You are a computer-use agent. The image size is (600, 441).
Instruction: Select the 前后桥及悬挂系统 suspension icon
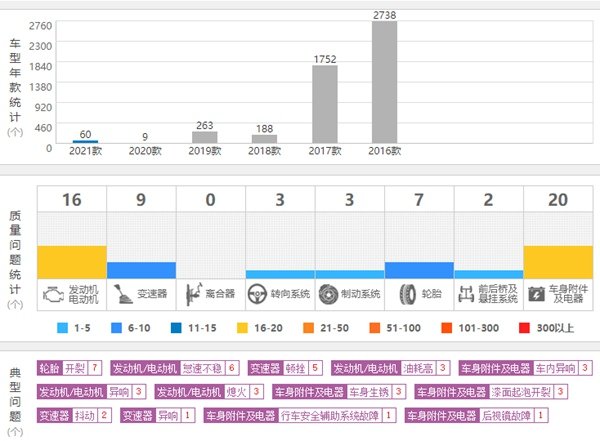(465, 294)
